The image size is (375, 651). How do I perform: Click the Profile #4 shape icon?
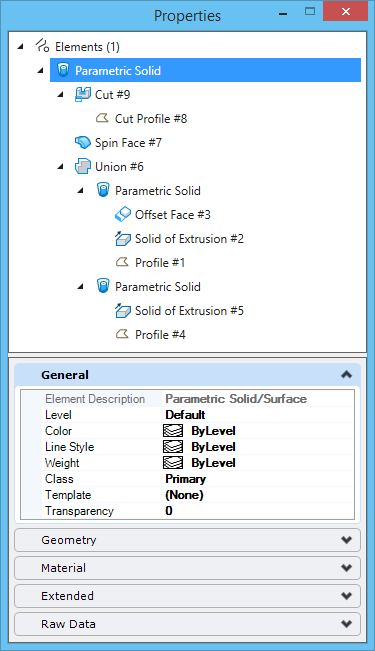(122, 334)
